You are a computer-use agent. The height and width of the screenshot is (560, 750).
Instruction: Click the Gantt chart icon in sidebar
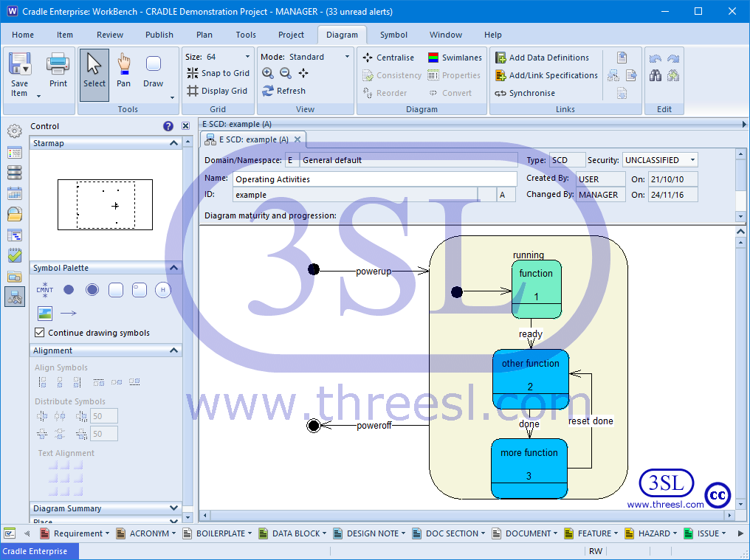click(14, 235)
